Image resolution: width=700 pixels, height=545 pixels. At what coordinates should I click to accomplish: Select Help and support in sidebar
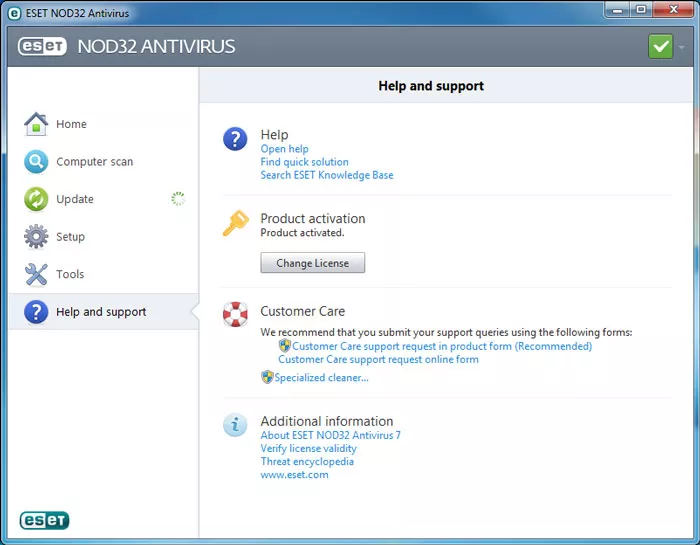click(x=104, y=312)
